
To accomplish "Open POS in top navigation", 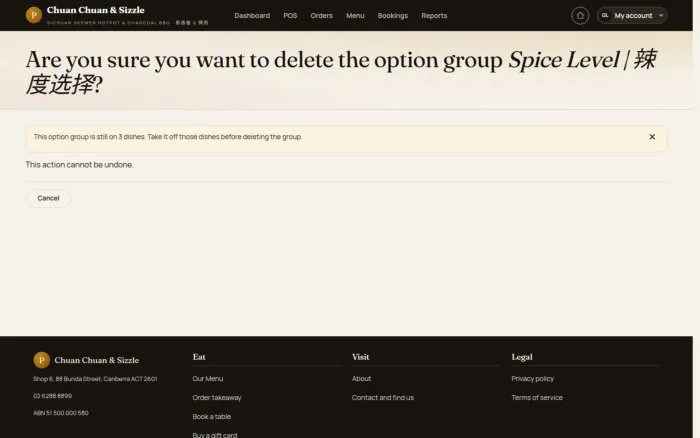I will click(290, 16).
